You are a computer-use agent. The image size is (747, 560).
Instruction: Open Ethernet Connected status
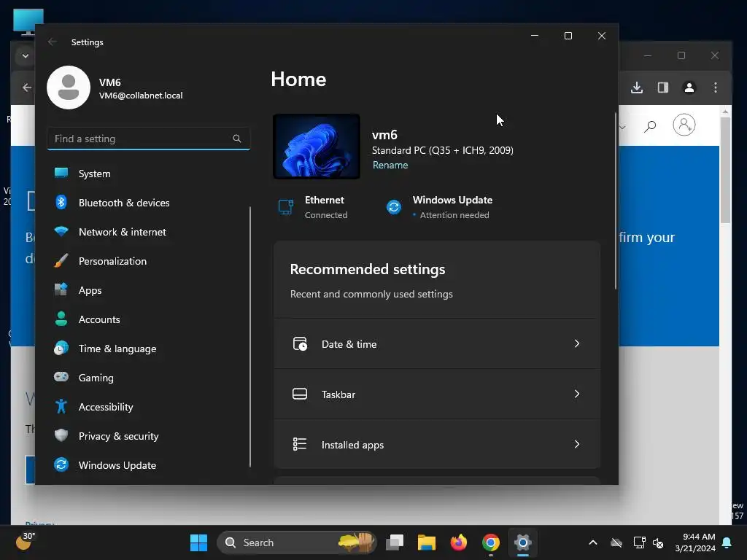click(313, 207)
